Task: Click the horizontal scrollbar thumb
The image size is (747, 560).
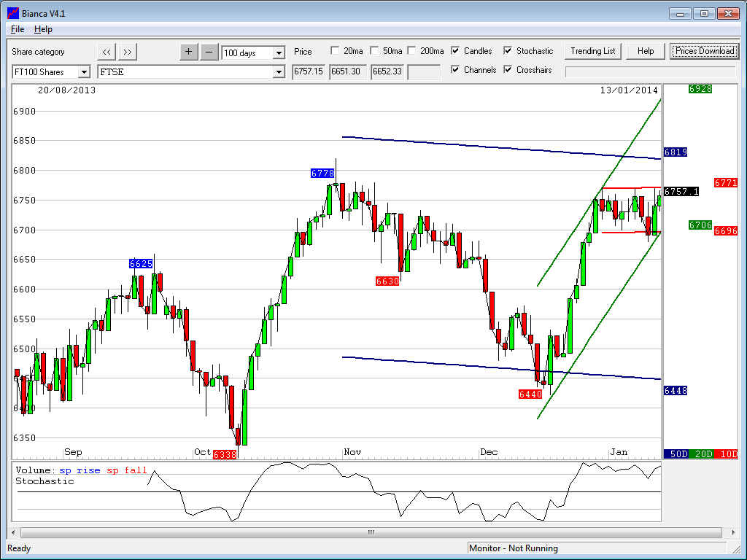Action: [x=371, y=532]
